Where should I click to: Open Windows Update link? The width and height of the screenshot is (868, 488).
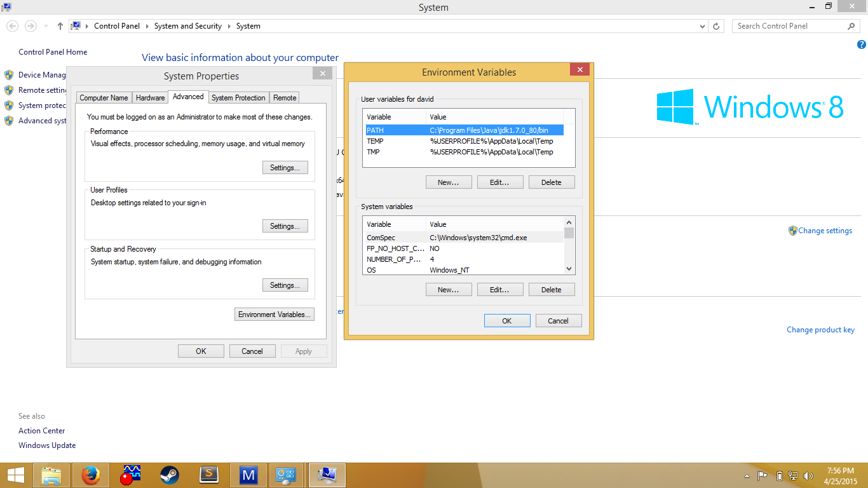(47, 445)
